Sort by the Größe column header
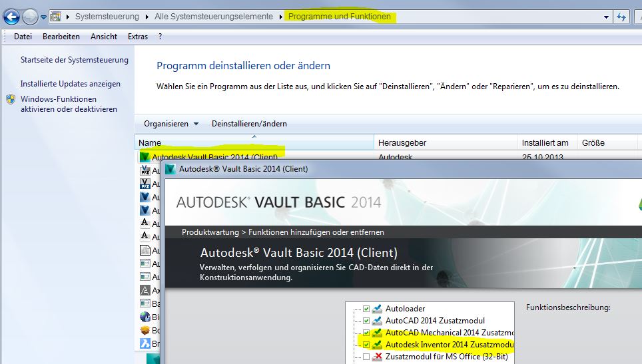Image resolution: width=642 pixels, height=364 pixels. [607, 142]
